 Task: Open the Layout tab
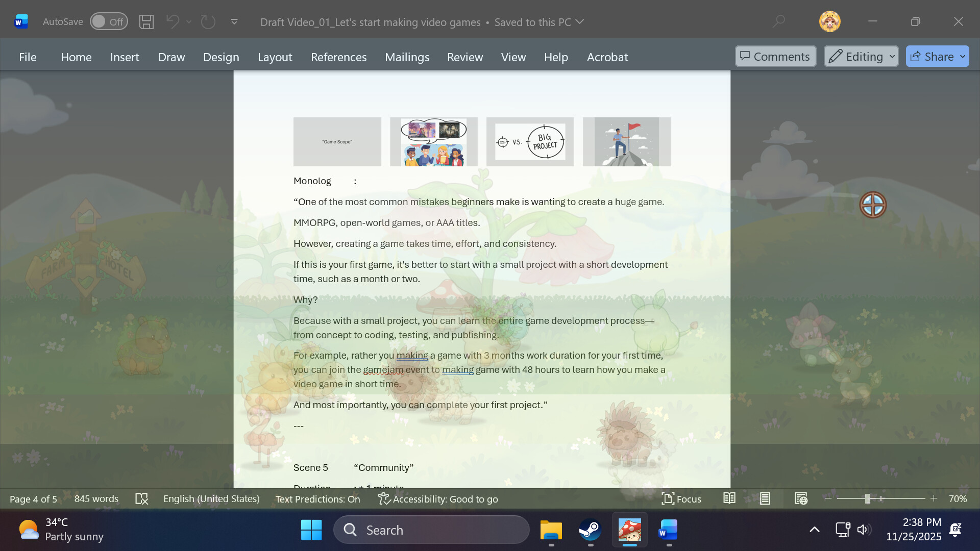coord(275,57)
